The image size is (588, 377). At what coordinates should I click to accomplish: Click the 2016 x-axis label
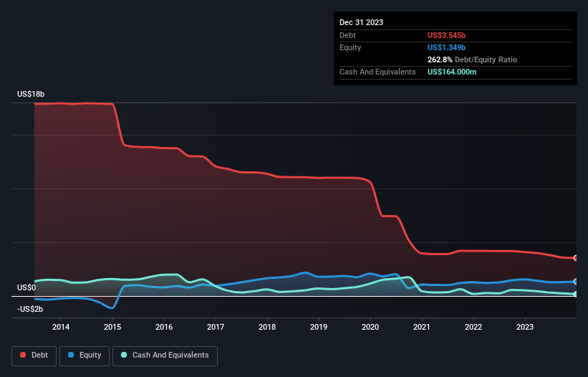tap(164, 327)
